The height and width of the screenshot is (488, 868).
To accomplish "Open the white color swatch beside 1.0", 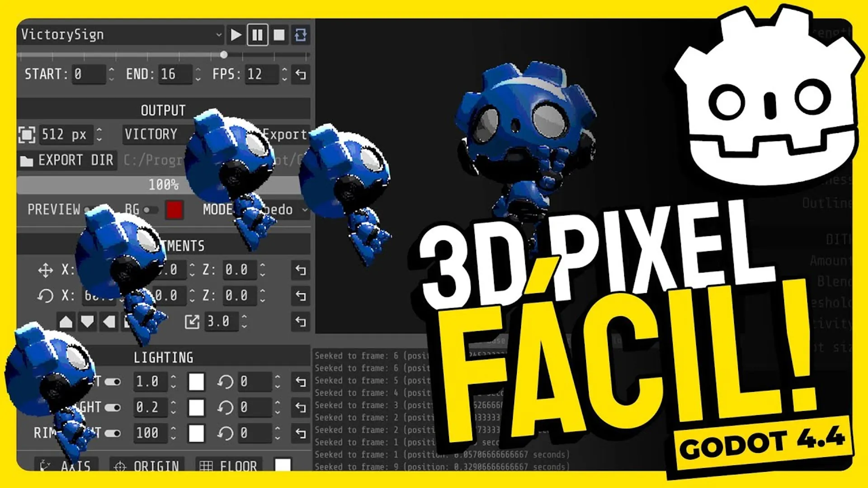I will pyautogui.click(x=196, y=382).
